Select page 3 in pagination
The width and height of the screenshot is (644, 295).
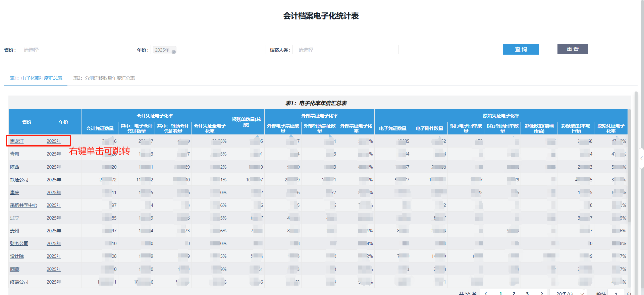(x=527, y=293)
